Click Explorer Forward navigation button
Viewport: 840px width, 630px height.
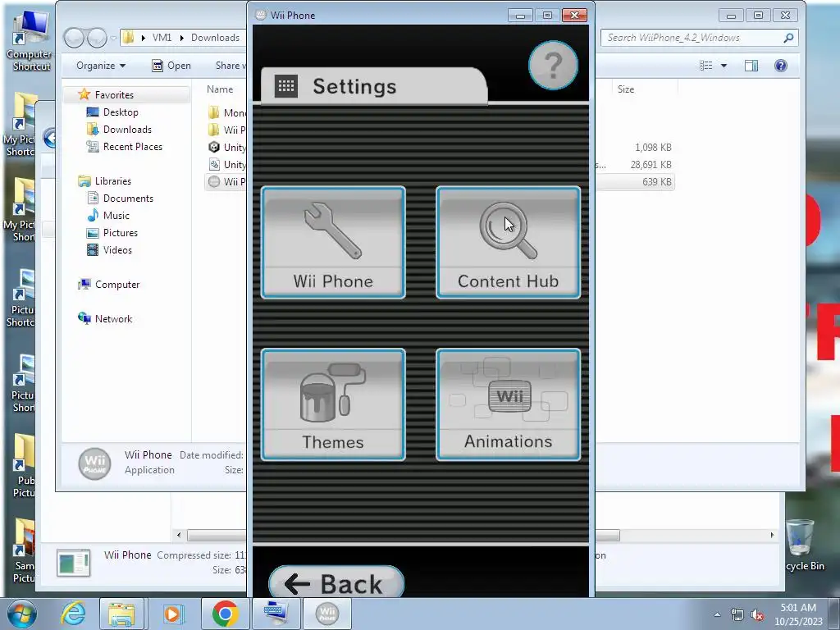tap(97, 38)
